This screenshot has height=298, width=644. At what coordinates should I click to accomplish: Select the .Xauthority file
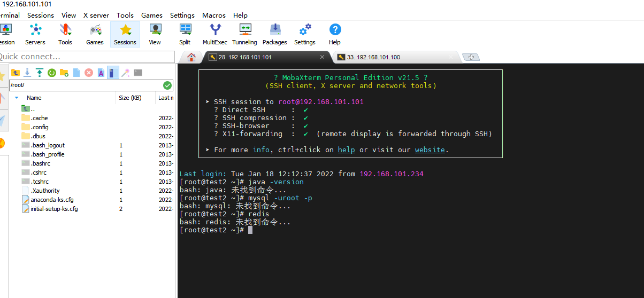41,191
